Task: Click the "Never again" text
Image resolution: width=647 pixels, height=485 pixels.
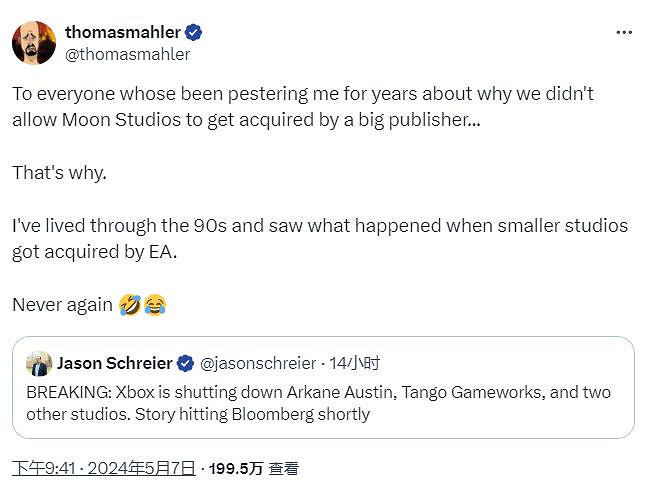Action: (62, 305)
